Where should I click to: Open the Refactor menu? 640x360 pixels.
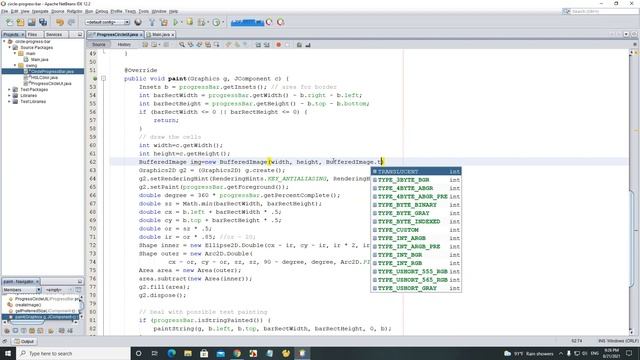[74, 11]
